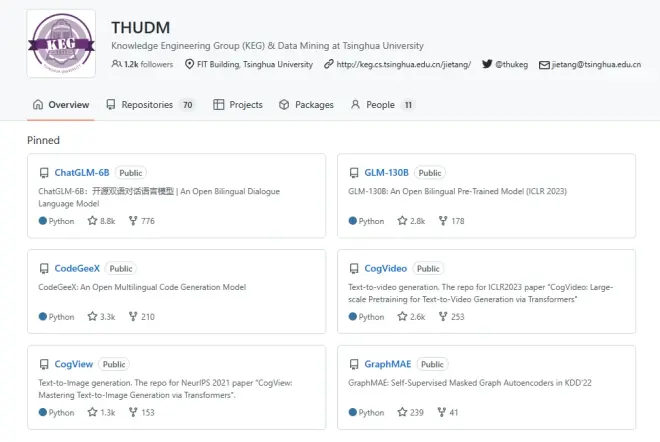The image size is (660, 442).
Task: Open the CogView repository
Action: point(74,364)
